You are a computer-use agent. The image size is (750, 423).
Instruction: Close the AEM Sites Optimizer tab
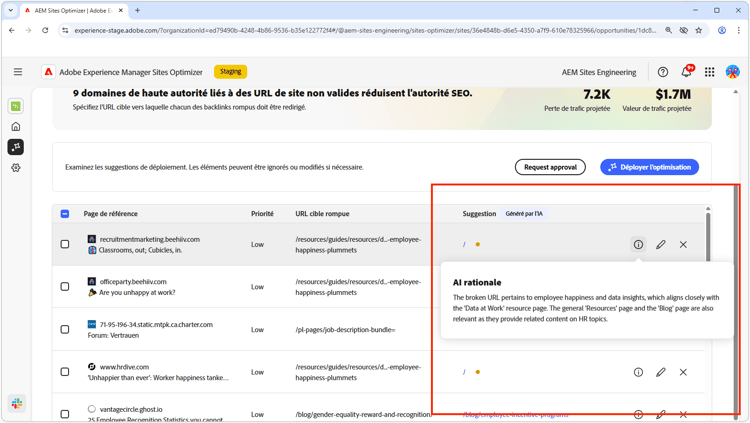(121, 10)
